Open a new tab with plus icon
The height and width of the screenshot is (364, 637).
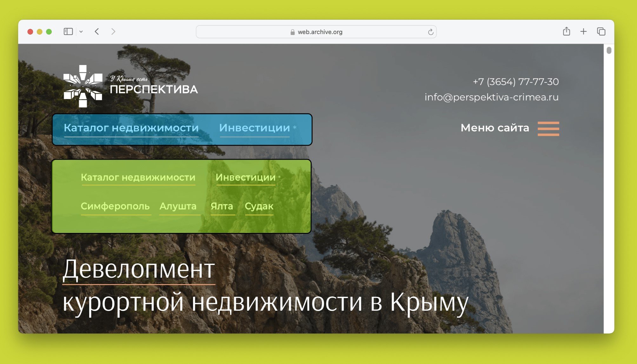click(583, 31)
